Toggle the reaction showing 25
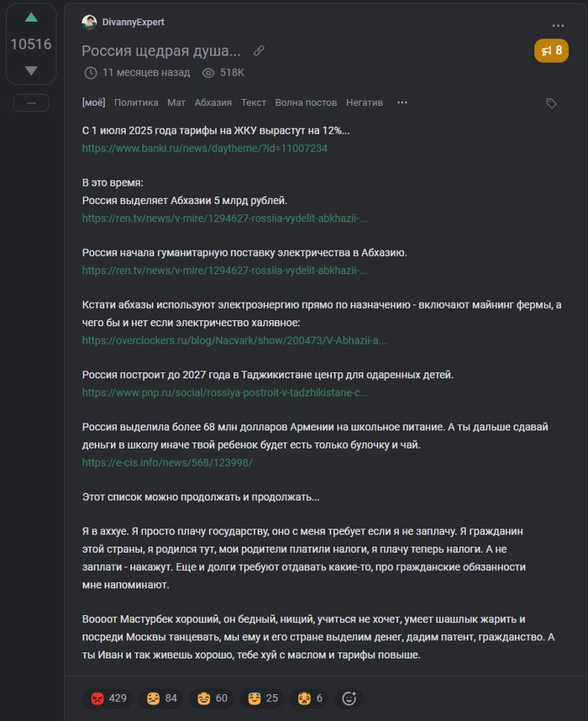Screen dimensions: 588x721 [x=263, y=698]
